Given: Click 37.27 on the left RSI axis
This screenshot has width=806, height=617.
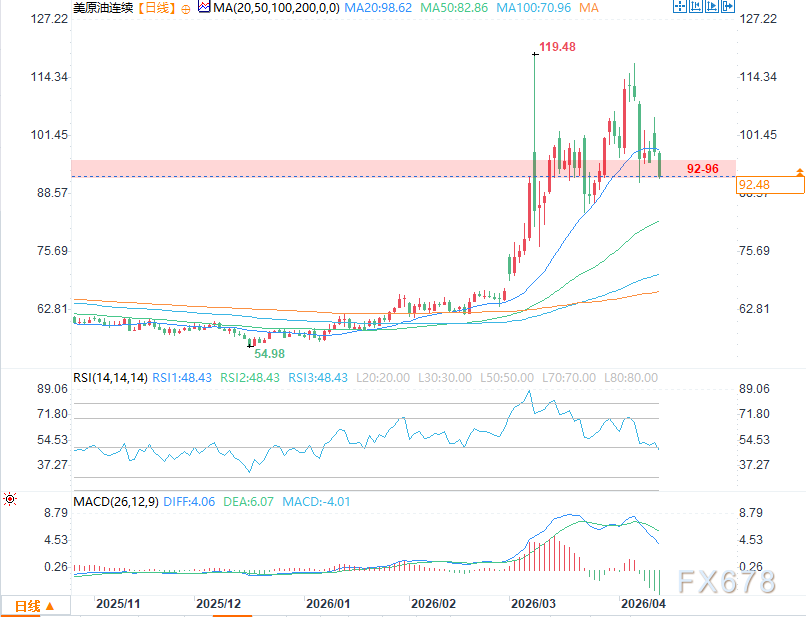Looking at the screenshot, I should 52,465.
